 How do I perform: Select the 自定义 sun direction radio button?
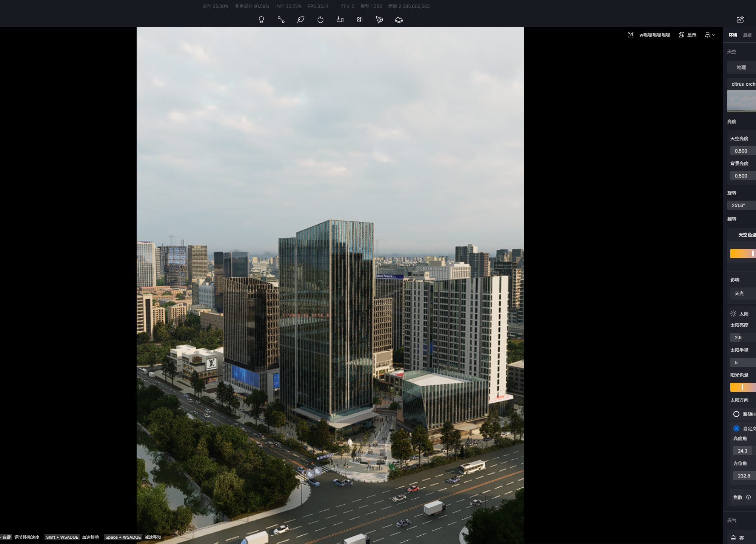click(736, 428)
